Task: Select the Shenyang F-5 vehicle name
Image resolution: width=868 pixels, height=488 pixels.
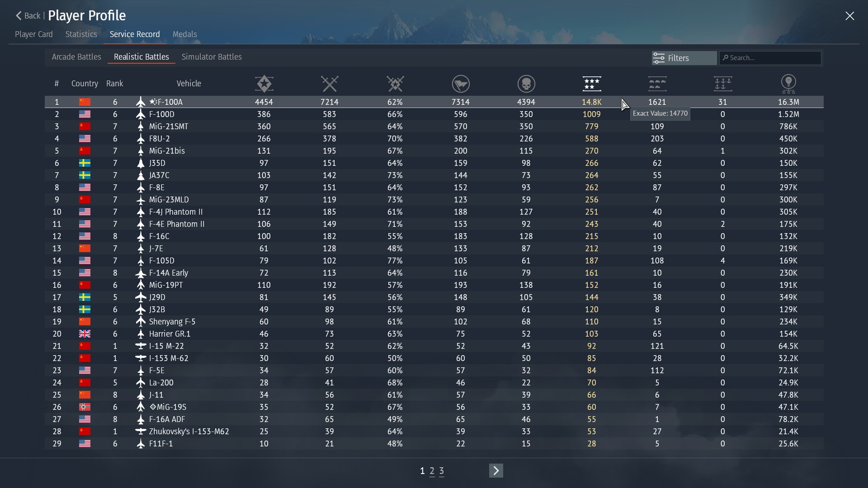Action: [x=172, y=322]
